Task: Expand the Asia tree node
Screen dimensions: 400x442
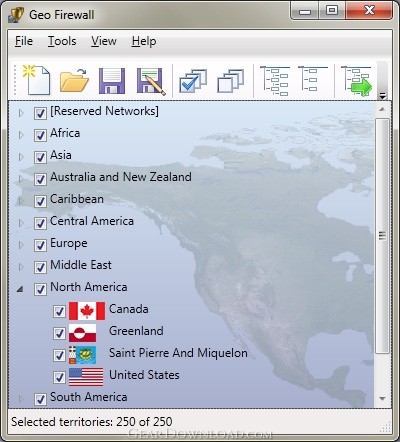Action: [x=21, y=157]
